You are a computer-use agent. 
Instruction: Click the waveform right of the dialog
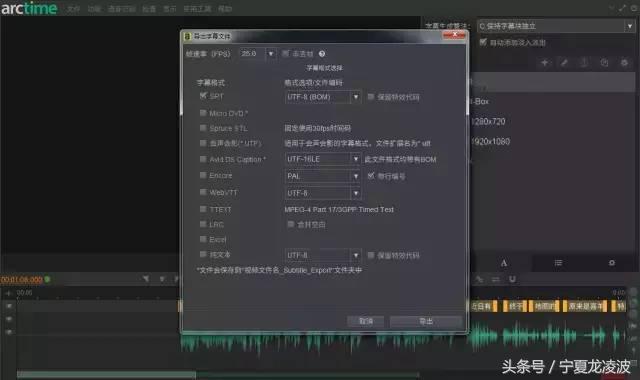(547, 336)
